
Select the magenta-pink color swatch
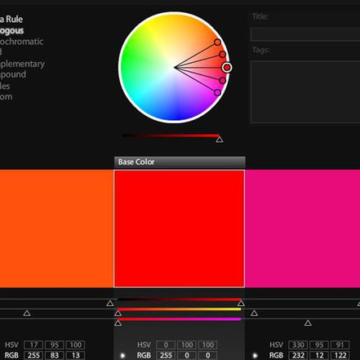pyautogui.click(x=302, y=229)
